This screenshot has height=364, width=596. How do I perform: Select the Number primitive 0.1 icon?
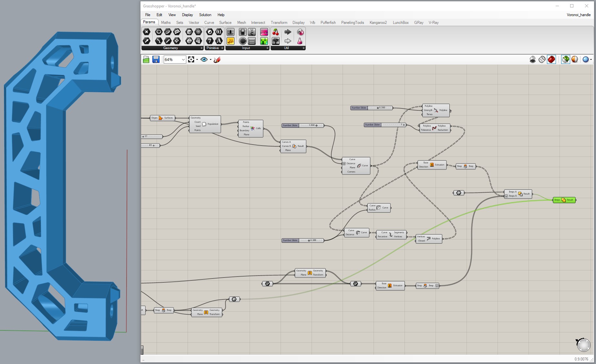point(219,32)
